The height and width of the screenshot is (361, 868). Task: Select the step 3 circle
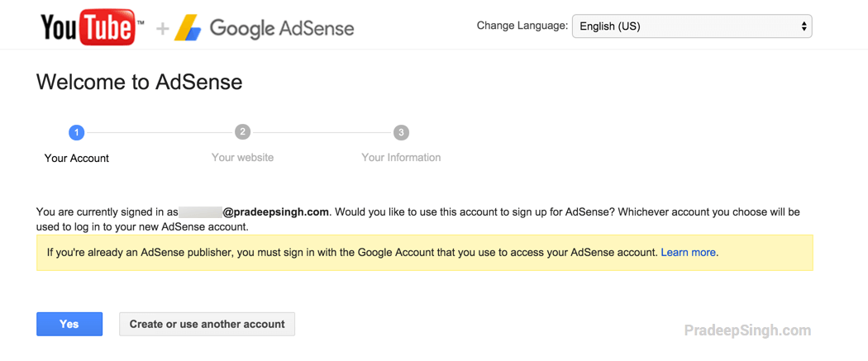(401, 132)
